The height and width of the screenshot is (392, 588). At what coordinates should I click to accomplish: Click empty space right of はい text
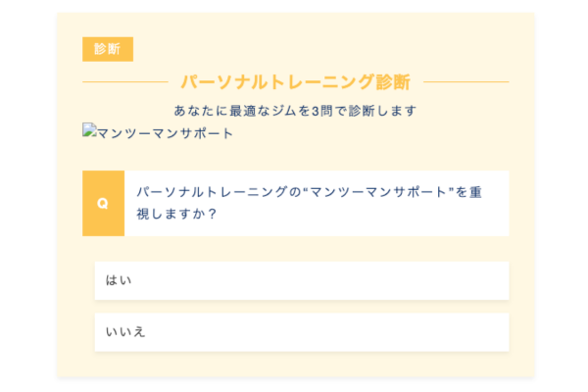343,280
